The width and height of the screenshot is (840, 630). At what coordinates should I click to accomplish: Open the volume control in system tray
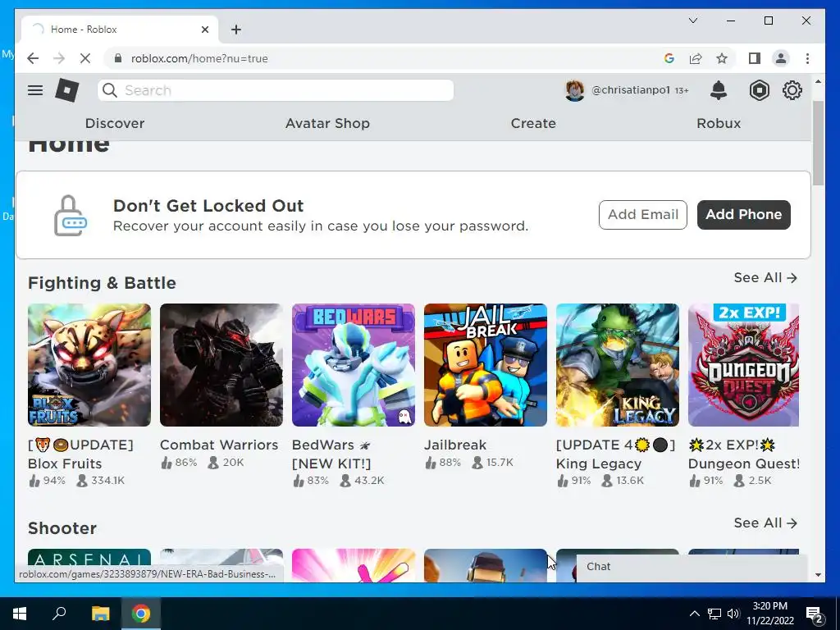pos(733,614)
